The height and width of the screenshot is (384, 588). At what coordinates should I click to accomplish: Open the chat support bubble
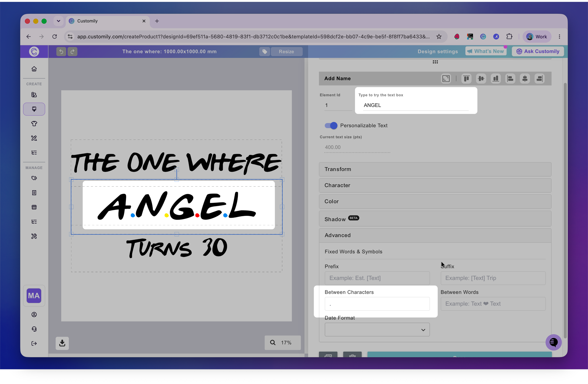(553, 342)
